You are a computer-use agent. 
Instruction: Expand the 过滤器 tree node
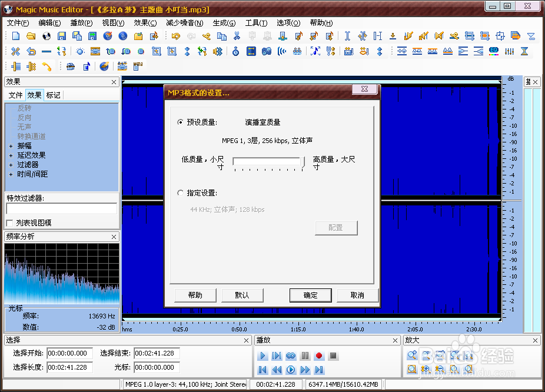click(11, 165)
